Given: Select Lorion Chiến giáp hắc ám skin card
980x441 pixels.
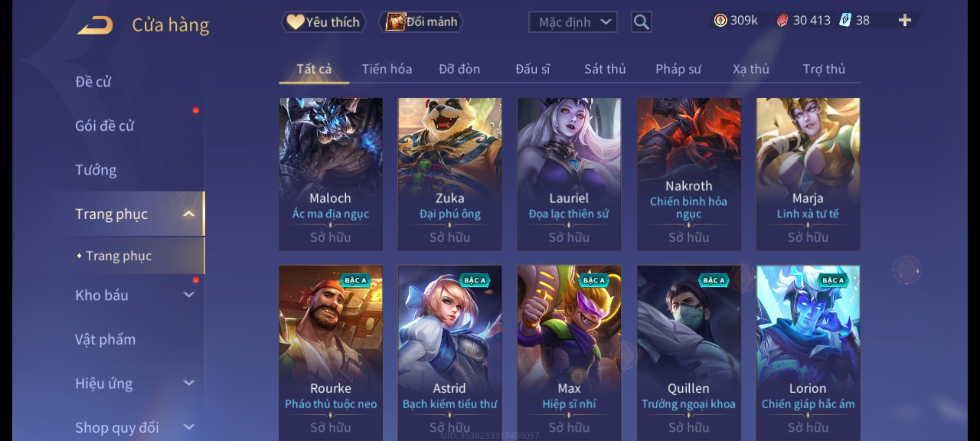Looking at the screenshot, I should tap(808, 353).
